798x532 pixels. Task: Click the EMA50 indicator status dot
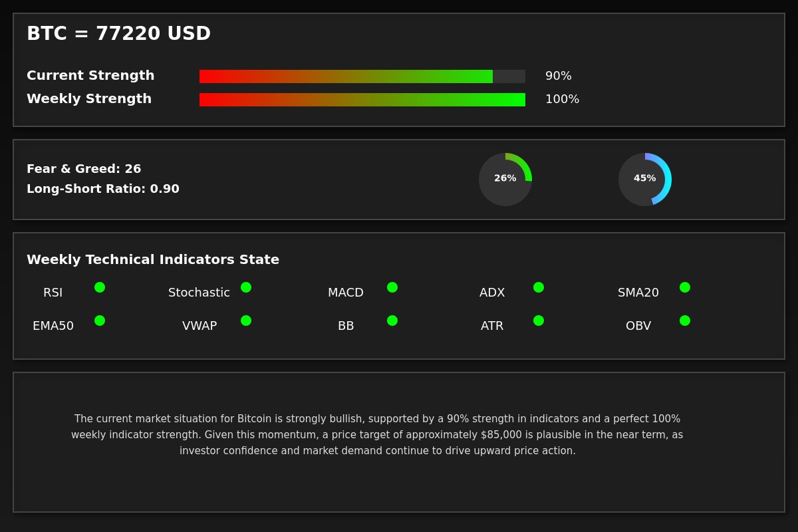point(100,321)
